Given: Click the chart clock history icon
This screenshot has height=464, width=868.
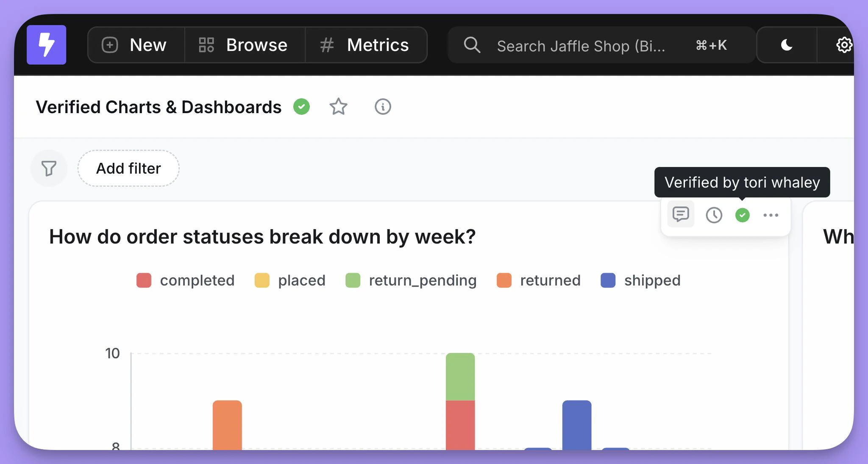Looking at the screenshot, I should tap(714, 215).
